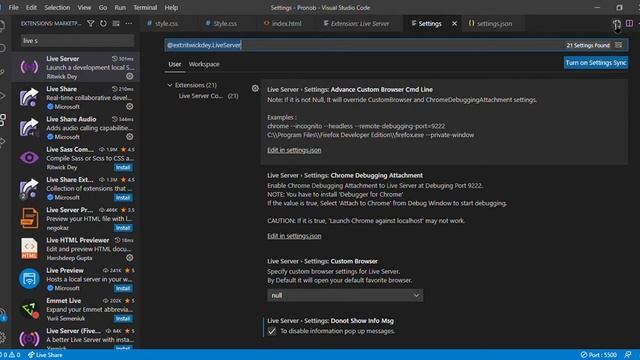Select Live Server (Five Server) extension entry

[76, 338]
